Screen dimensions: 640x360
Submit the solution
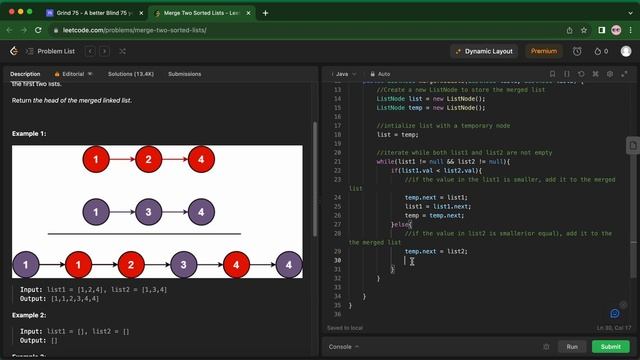[611, 347]
